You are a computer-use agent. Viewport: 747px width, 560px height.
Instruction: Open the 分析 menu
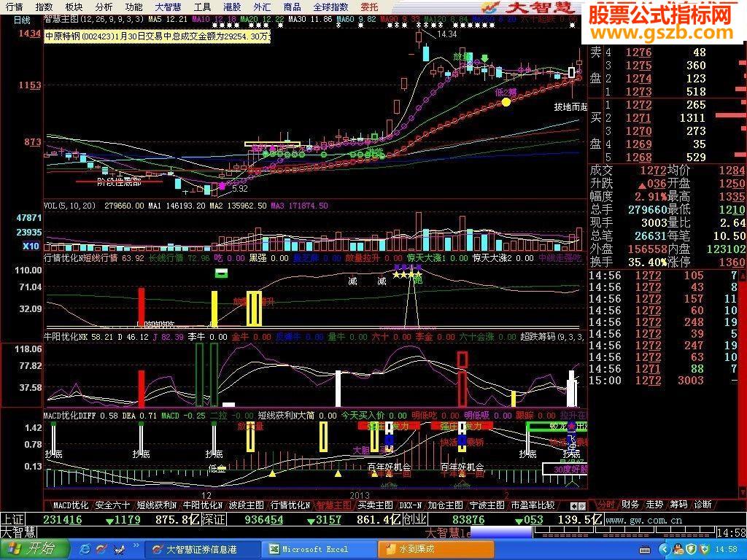pyautogui.click(x=104, y=7)
